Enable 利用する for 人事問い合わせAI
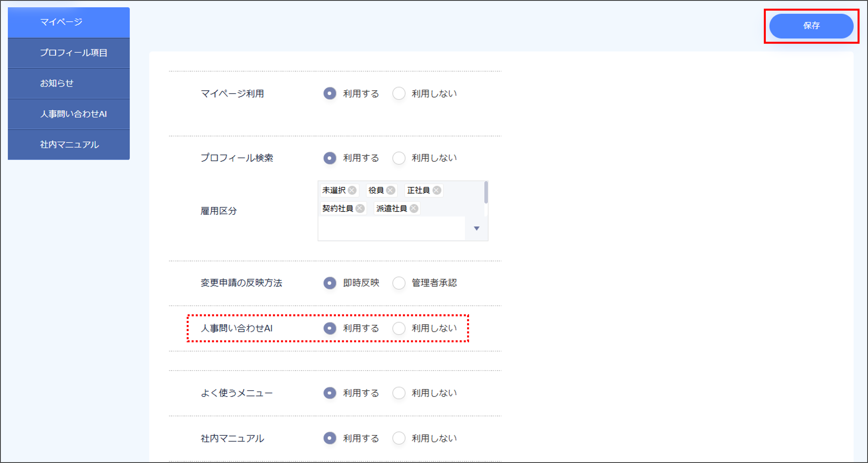Screen dimensions: 868x463 point(330,328)
